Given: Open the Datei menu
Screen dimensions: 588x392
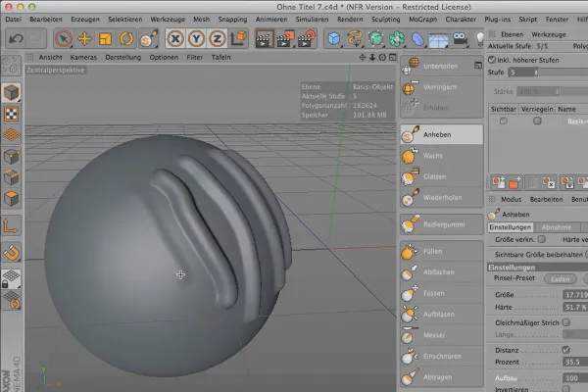Looking at the screenshot, I should click(x=13, y=20).
